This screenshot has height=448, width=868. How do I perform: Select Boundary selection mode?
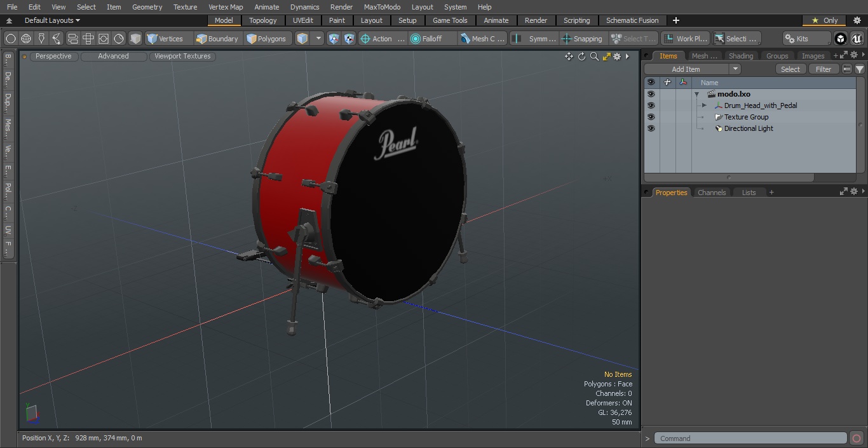[x=217, y=39]
